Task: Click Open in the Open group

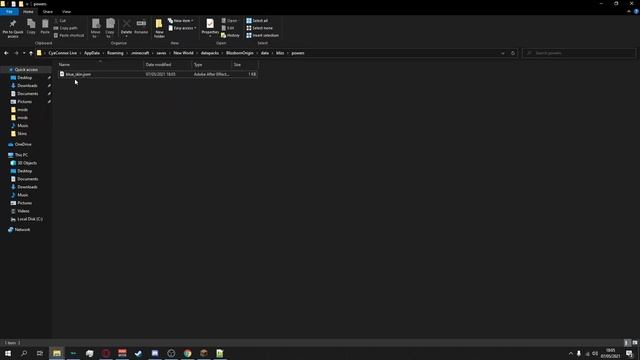Action: pyautogui.click(x=229, y=20)
